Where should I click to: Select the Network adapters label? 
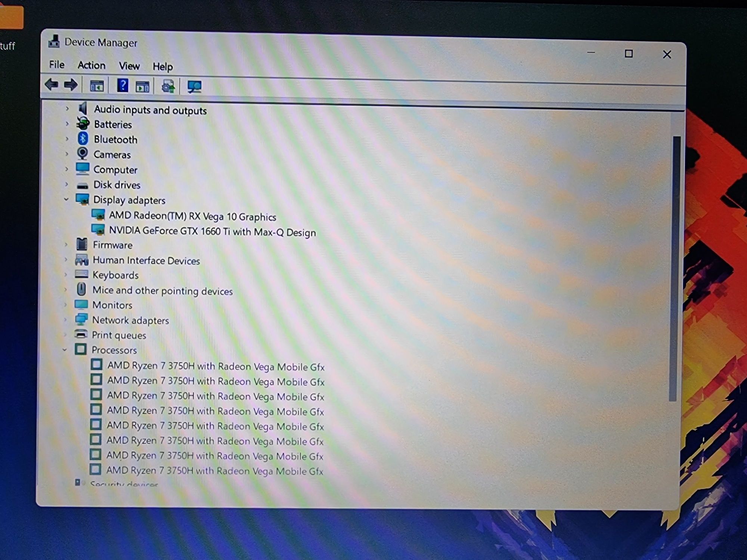130,320
